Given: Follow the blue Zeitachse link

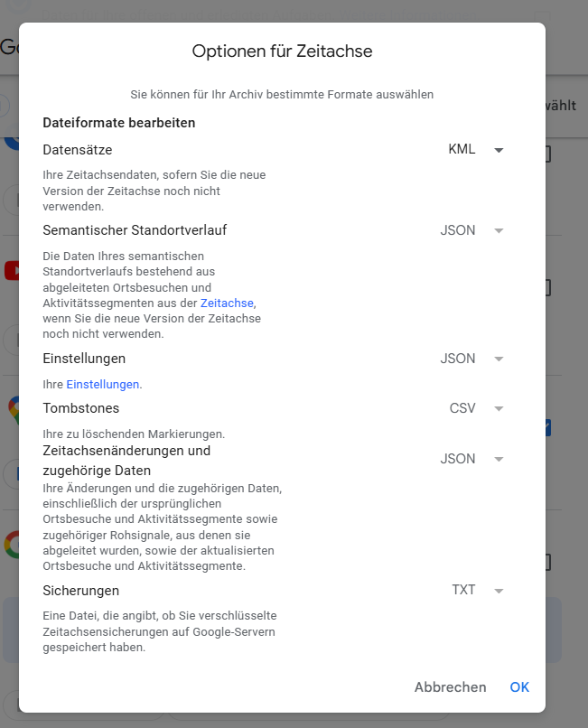Looking at the screenshot, I should pos(227,303).
